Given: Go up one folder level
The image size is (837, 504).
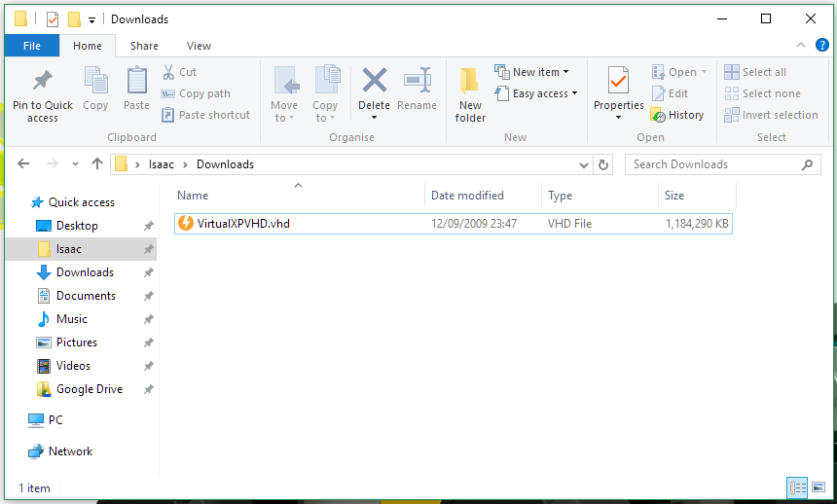Looking at the screenshot, I should click(x=96, y=163).
